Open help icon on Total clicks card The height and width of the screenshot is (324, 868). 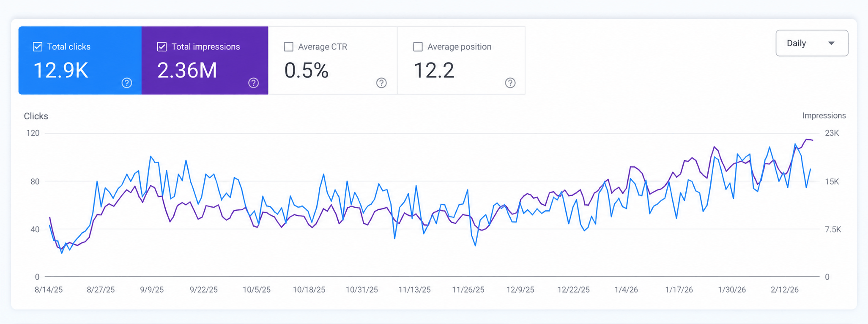coord(127,83)
